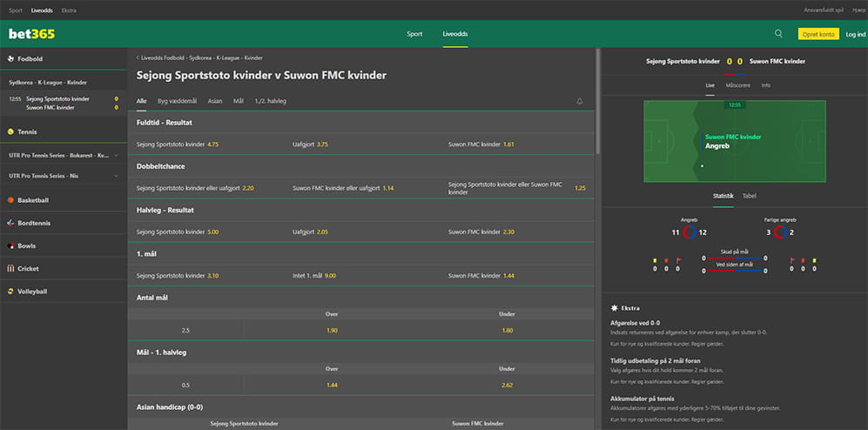868x430 pixels.
Task: Select the Volleyball sport icon
Action: point(10,291)
